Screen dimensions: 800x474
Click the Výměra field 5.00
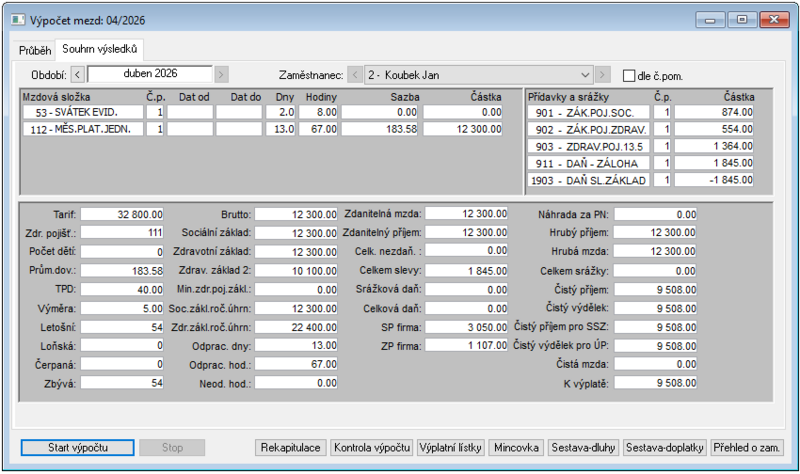122,308
